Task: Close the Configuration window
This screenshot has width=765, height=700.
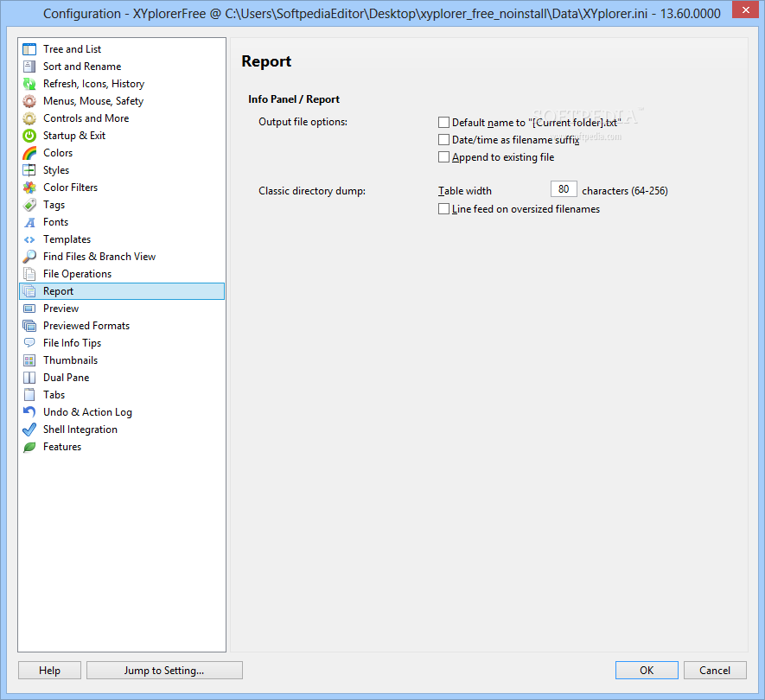Action: coord(745,10)
